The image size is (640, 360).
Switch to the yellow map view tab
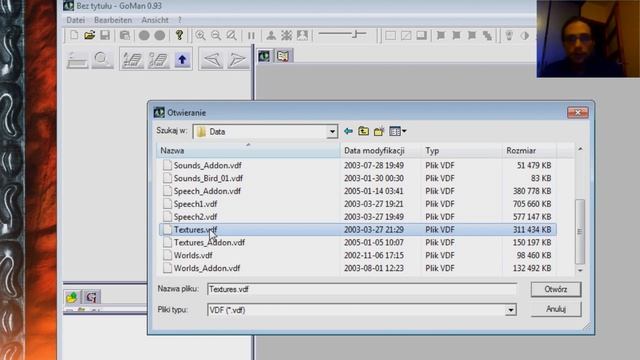[283, 56]
